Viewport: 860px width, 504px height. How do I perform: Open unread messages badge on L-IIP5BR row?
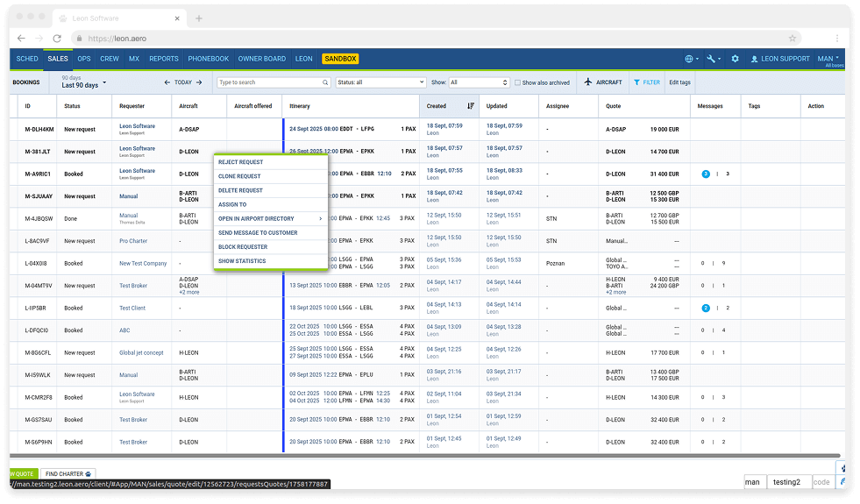[706, 309]
